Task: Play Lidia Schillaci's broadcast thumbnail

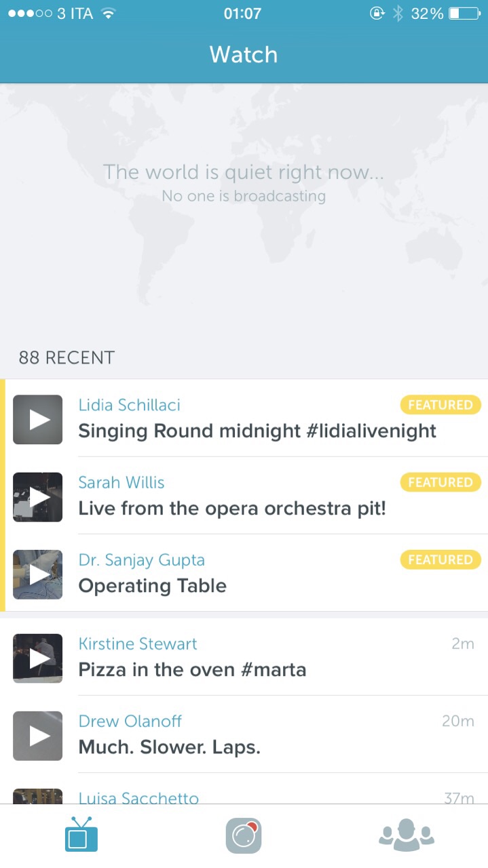Action: pos(38,420)
